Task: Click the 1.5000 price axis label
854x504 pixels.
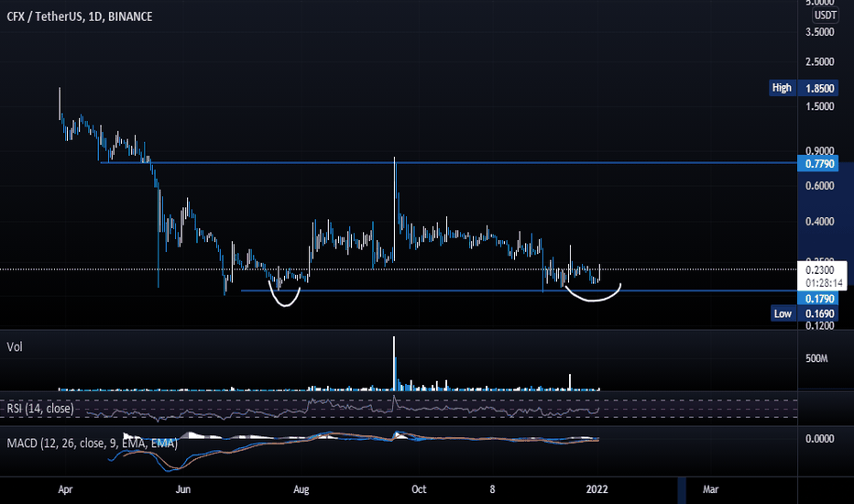Action: (x=820, y=106)
